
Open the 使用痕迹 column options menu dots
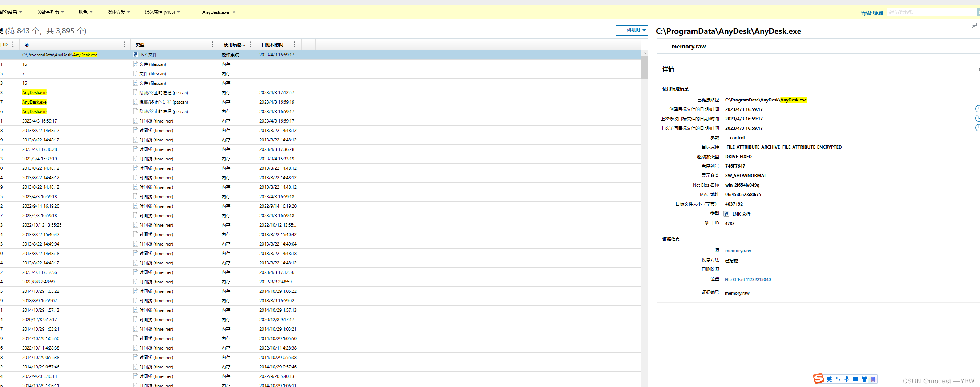(x=250, y=45)
